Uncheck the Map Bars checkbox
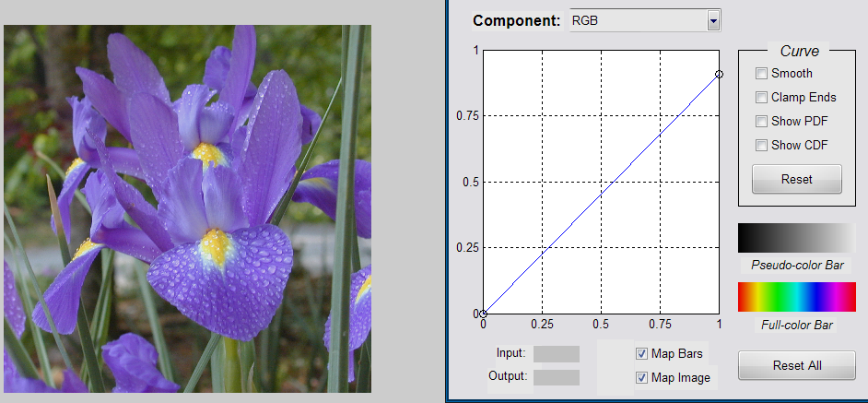The height and width of the screenshot is (403, 868). coord(641,354)
